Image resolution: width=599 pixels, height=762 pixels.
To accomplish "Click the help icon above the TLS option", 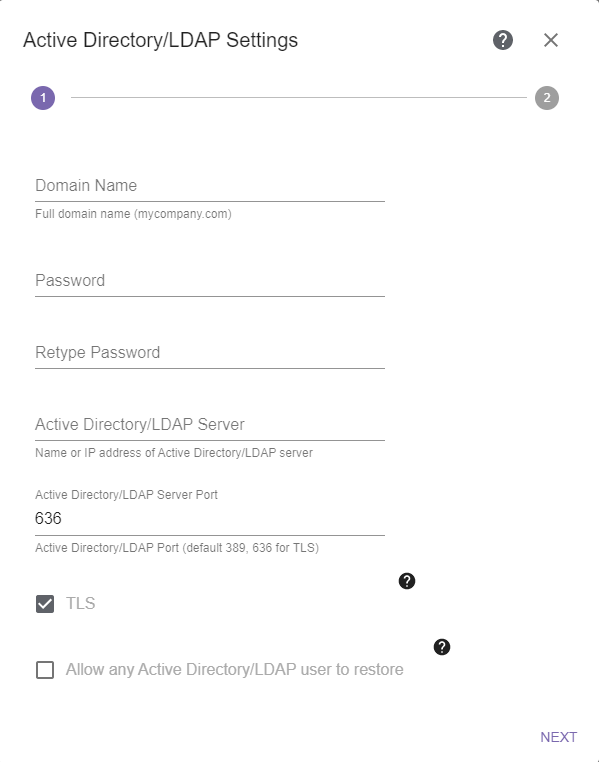I will coord(407,581).
